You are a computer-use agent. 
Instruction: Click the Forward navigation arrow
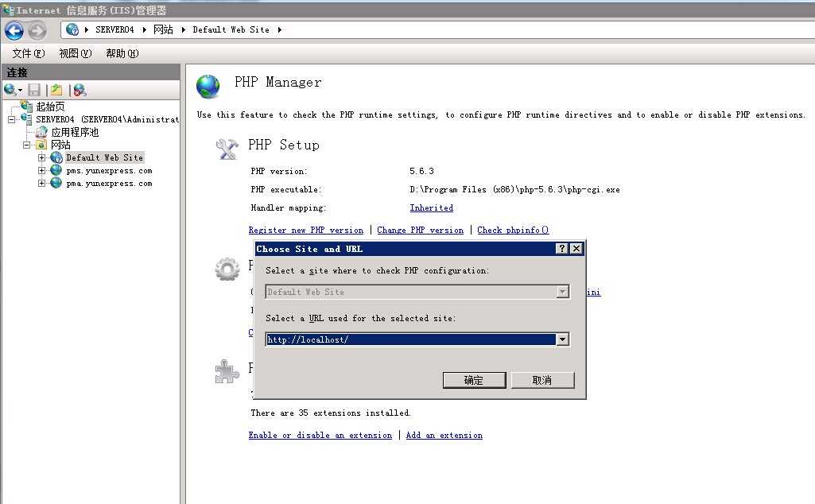click(37, 31)
